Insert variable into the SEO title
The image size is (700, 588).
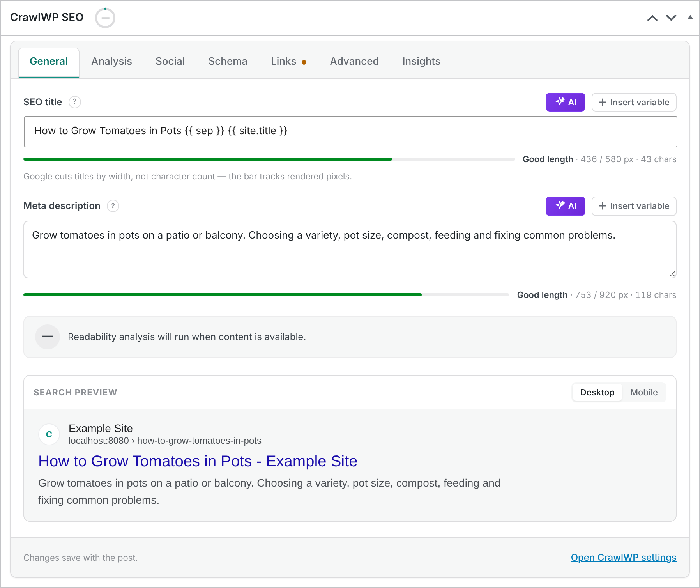click(x=634, y=102)
